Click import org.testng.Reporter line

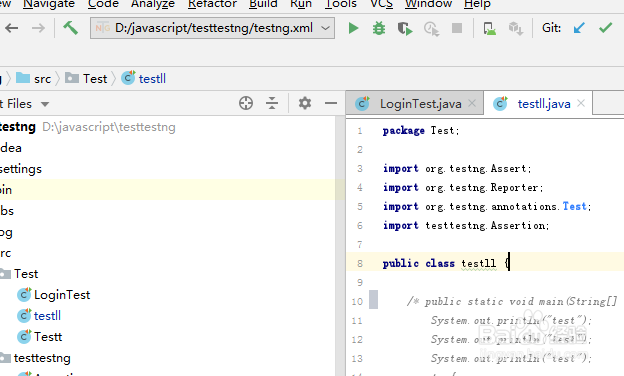[x=463, y=187]
